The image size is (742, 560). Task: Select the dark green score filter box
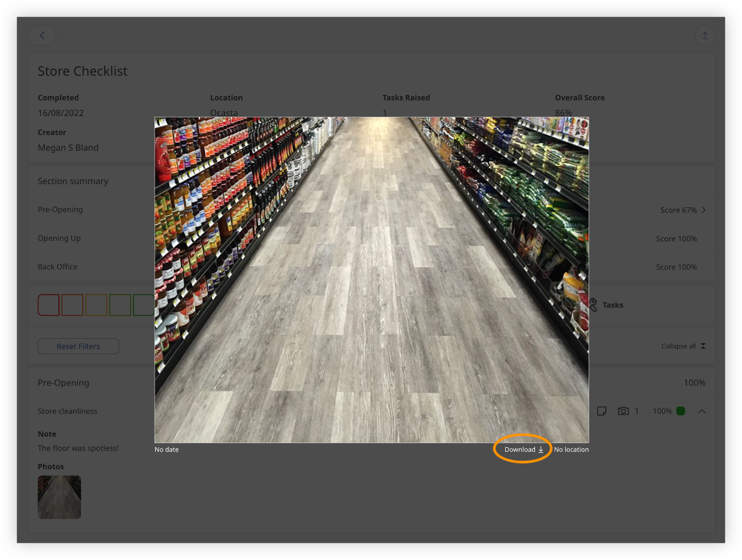click(x=144, y=305)
